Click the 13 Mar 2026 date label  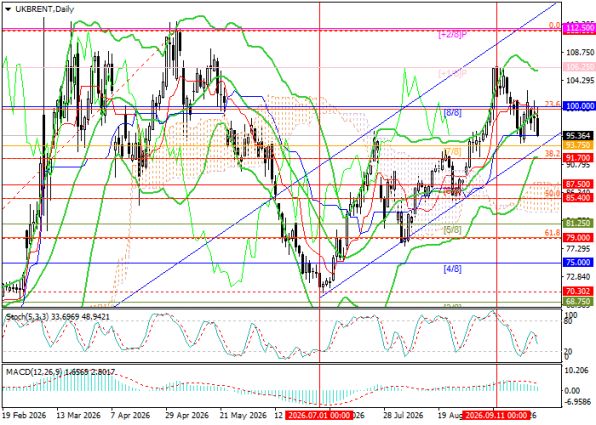(78, 415)
